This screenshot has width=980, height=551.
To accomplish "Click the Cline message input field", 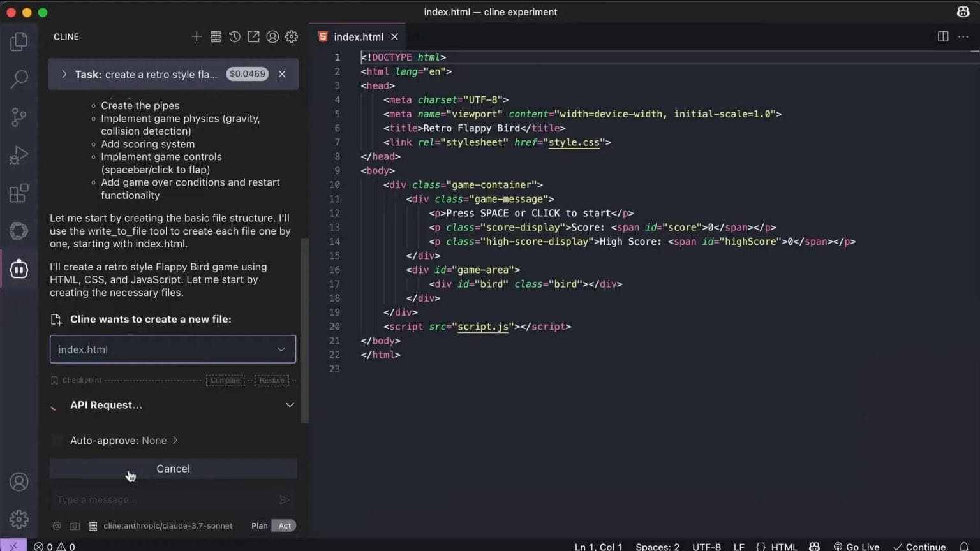I will pos(160,499).
